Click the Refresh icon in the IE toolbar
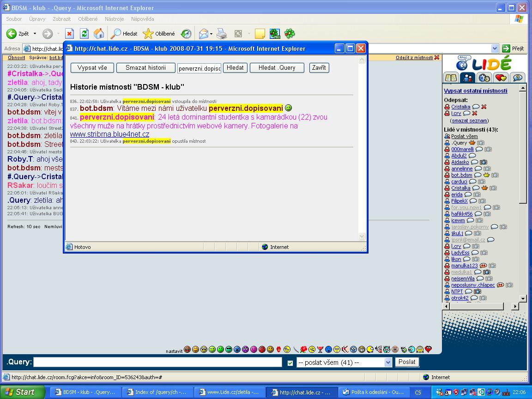This screenshot has height=399, width=532. pyautogui.click(x=84, y=34)
